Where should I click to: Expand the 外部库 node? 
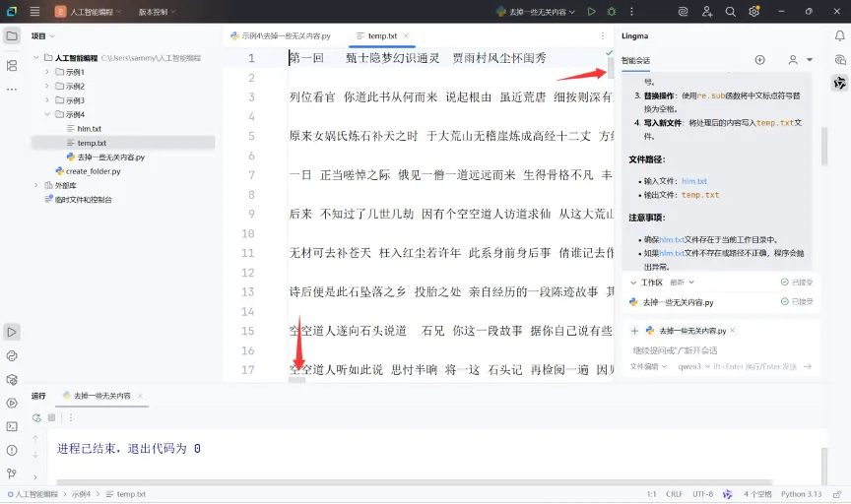(35, 185)
